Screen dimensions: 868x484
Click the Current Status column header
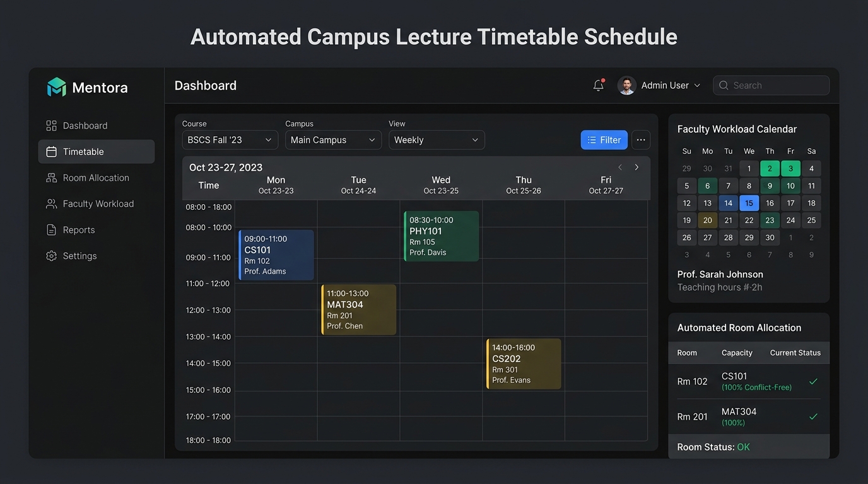point(795,353)
